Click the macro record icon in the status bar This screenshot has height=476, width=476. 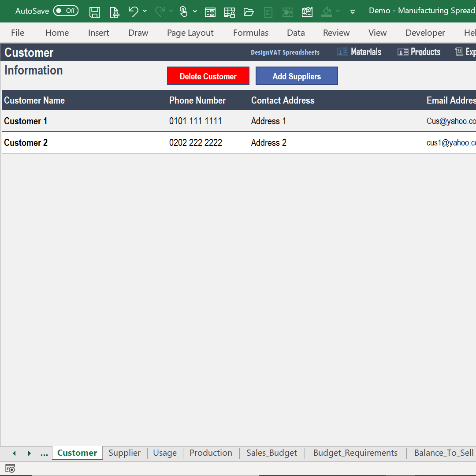point(10,468)
